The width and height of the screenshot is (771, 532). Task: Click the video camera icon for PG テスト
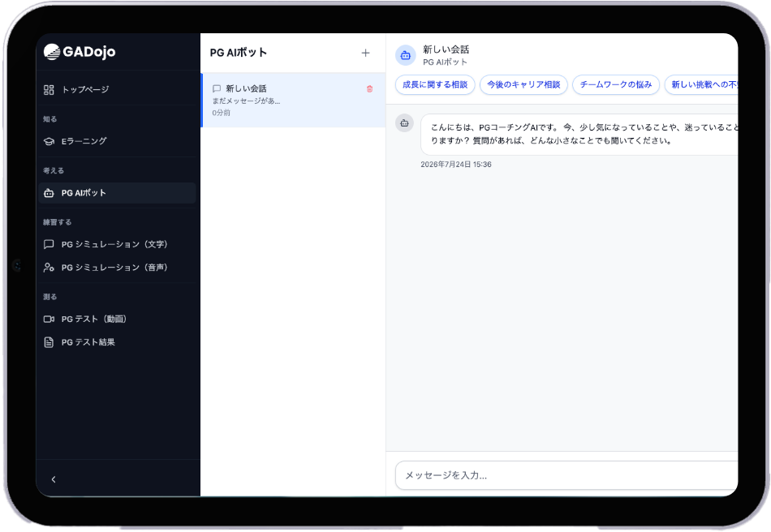point(49,320)
